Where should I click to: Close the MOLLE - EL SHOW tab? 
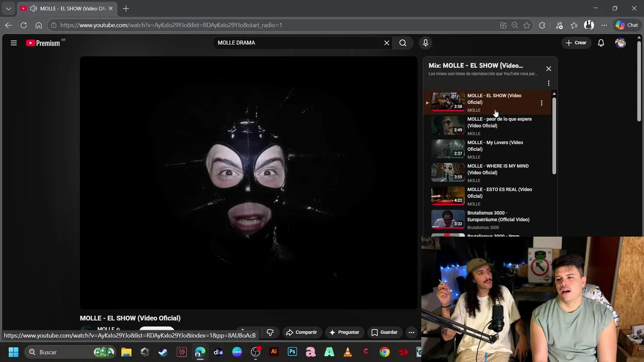(111, 9)
